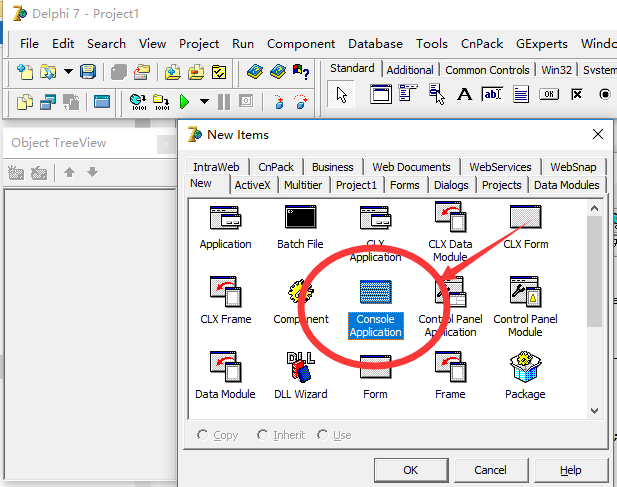Click the Trace Into icon
Screen dimensions: 617x487
279,102
